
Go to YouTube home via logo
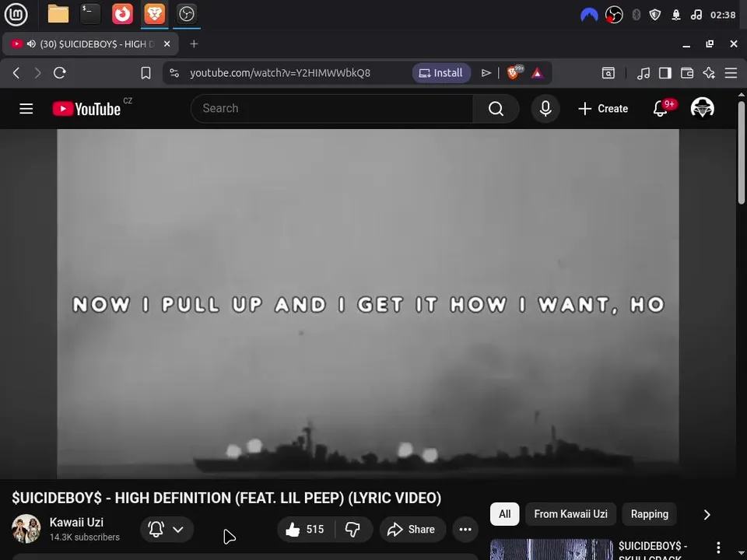(x=86, y=109)
